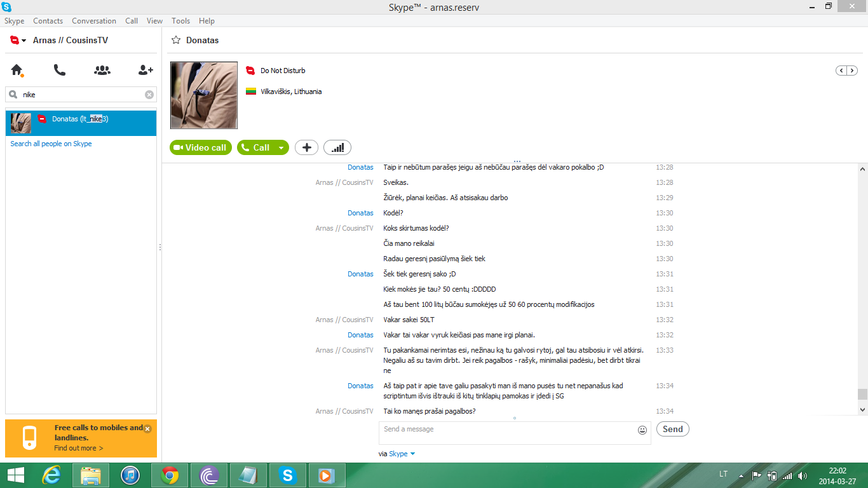
Task: Click the chat scrollbar thumb
Action: tap(862, 394)
